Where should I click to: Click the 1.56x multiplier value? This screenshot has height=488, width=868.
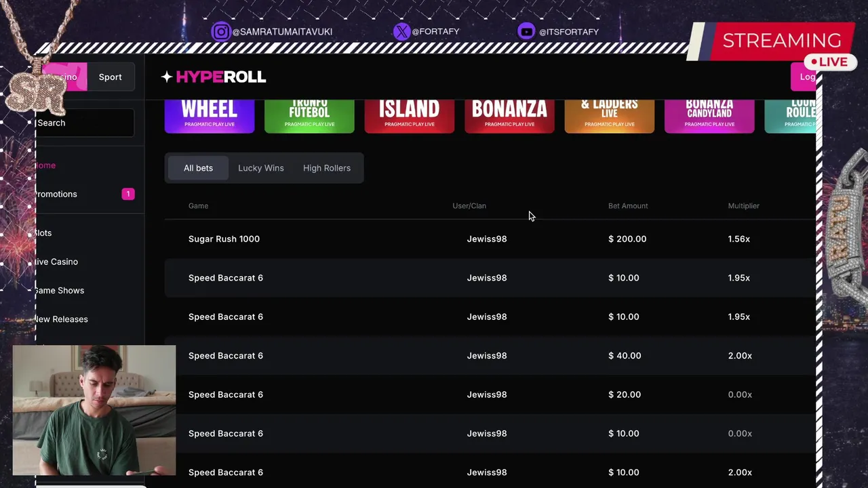(x=739, y=239)
